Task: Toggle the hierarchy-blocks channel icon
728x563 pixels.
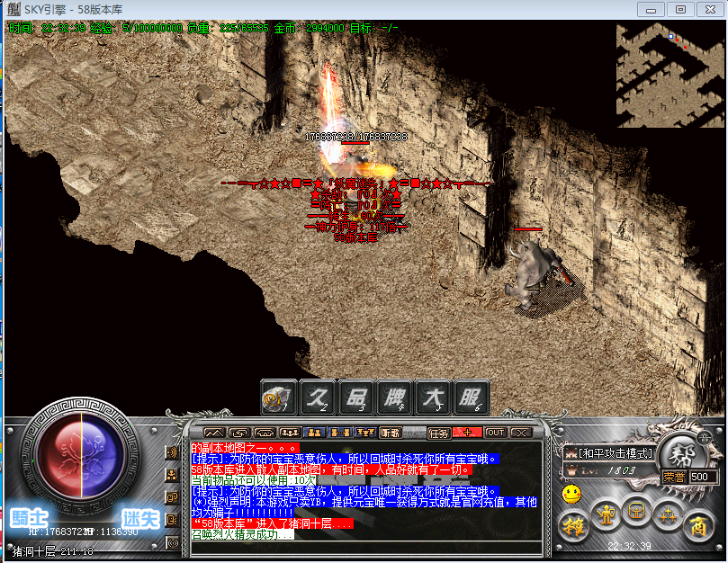Action: pos(172,475)
